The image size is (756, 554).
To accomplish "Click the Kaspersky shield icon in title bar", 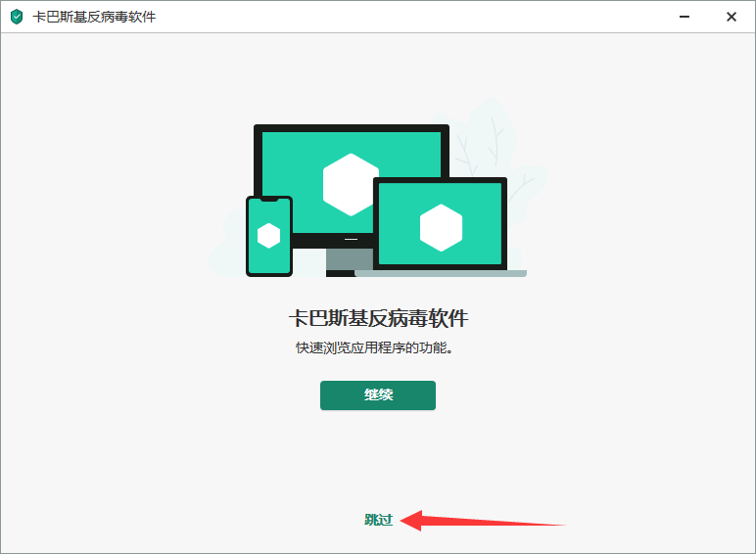I will (17, 17).
